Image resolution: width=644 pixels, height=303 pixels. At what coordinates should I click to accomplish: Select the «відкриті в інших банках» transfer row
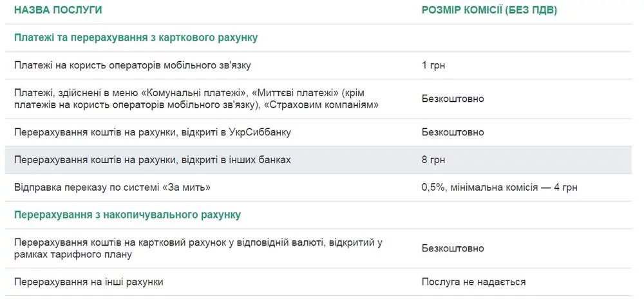point(152,159)
